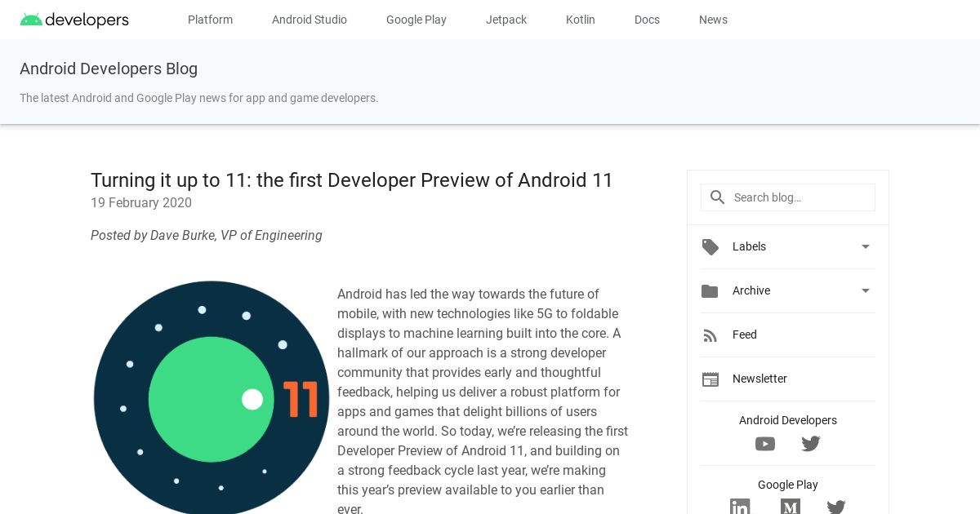Screen dimensions: 980x514
Task: Click the Newsletter link text
Action: pyautogui.click(x=759, y=379)
